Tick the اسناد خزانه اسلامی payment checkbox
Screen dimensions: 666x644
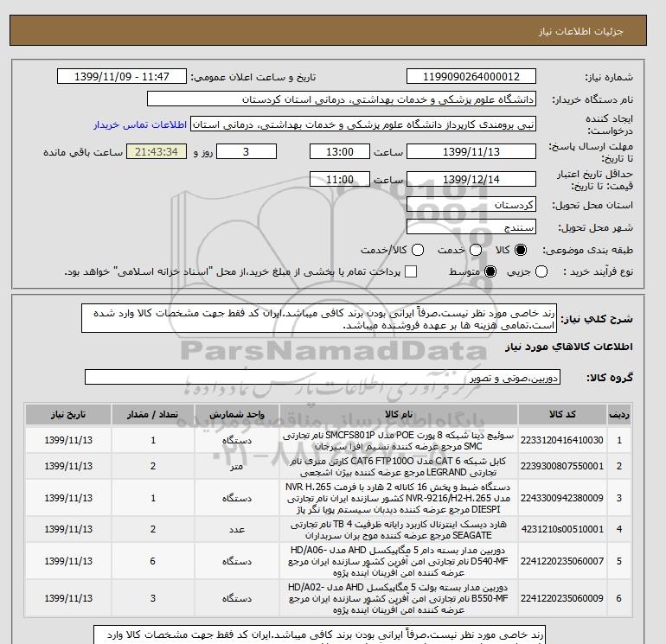click(x=411, y=271)
